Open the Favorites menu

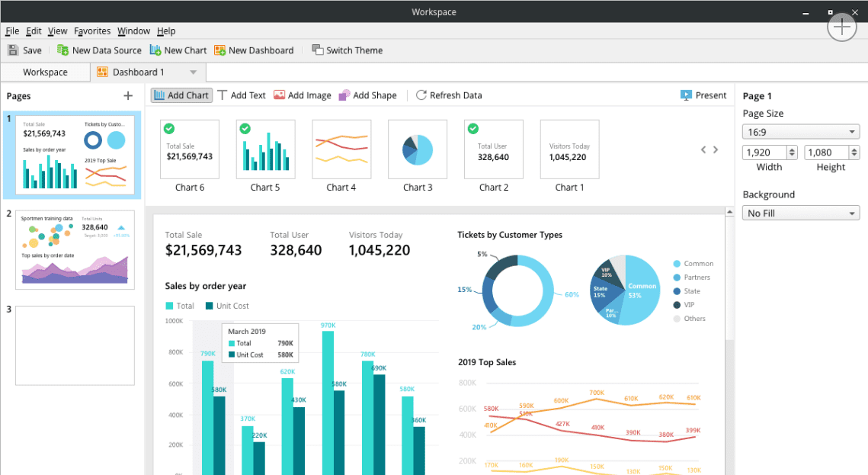coord(92,30)
